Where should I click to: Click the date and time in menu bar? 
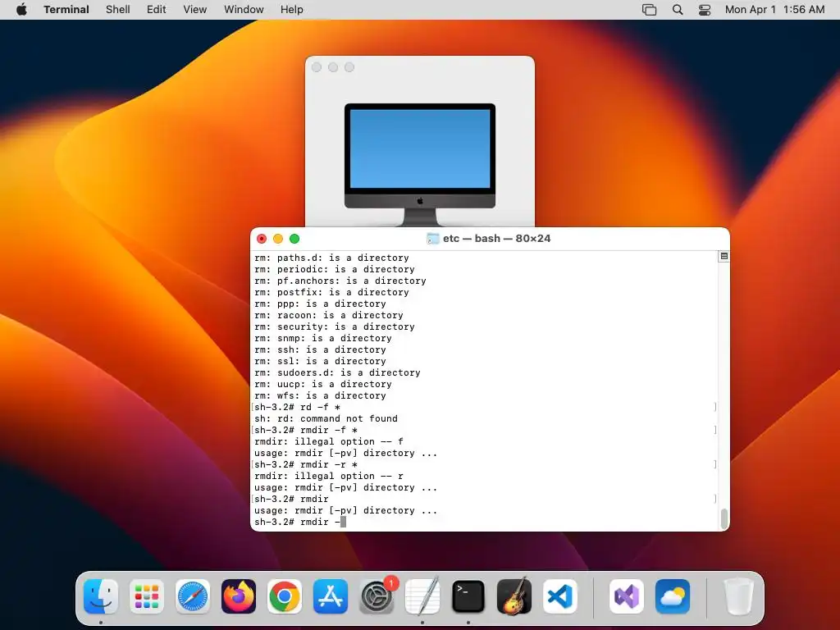pos(774,10)
